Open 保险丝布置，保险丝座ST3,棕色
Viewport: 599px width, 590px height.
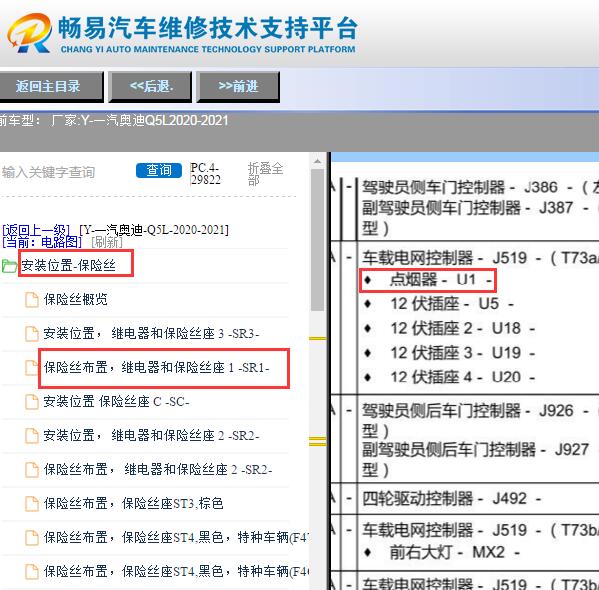(x=133, y=504)
